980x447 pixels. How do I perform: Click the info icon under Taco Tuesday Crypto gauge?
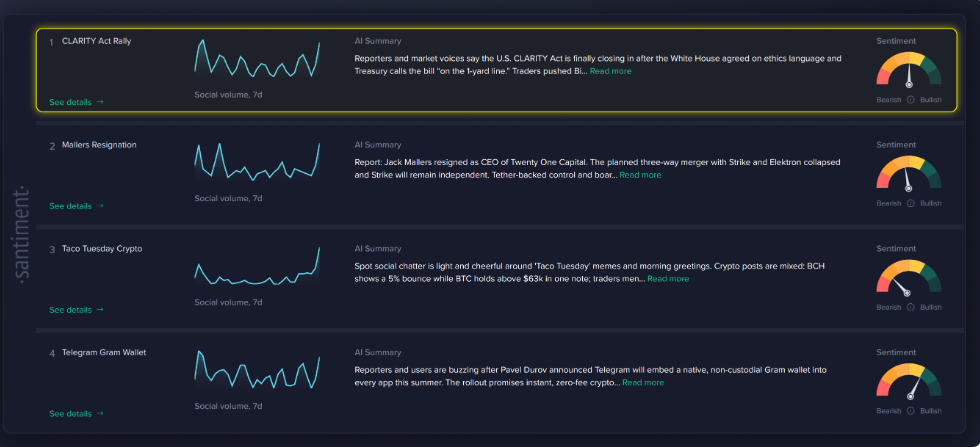(x=910, y=308)
